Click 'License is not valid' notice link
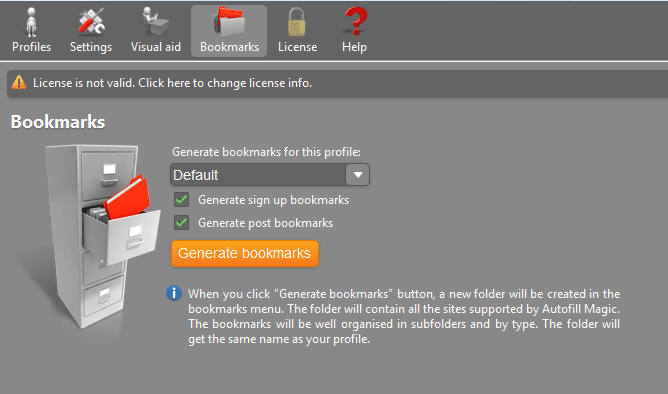This screenshot has width=668, height=394. 173,83
